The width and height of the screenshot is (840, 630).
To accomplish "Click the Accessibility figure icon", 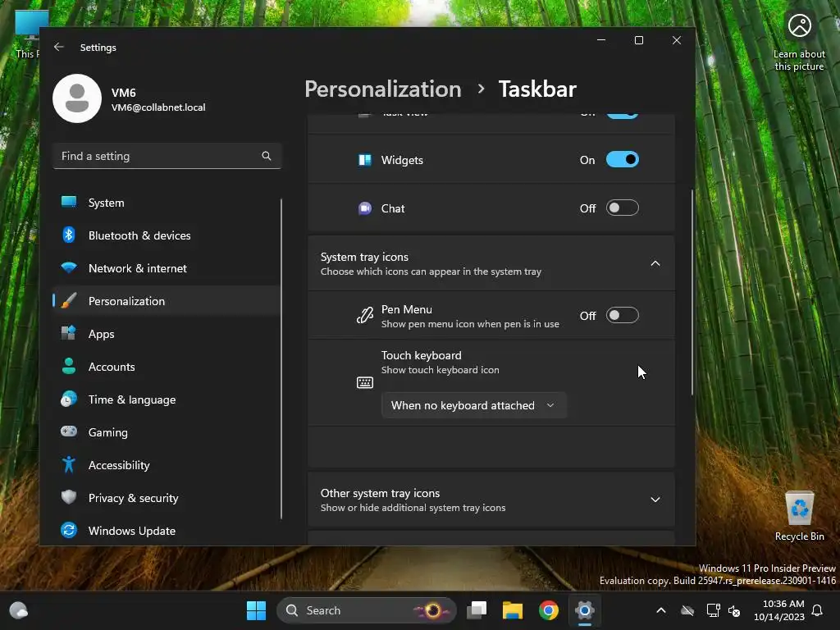I will click(x=69, y=464).
